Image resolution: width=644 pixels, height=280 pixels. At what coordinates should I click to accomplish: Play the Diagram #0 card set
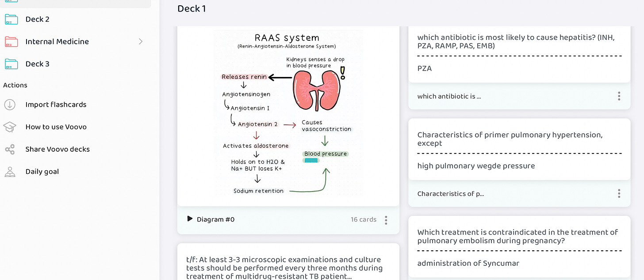[190, 219]
